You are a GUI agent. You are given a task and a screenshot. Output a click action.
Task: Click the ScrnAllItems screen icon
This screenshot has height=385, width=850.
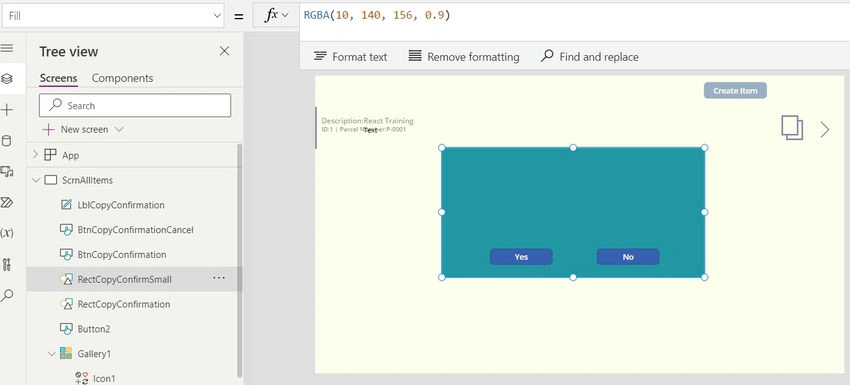click(50, 180)
